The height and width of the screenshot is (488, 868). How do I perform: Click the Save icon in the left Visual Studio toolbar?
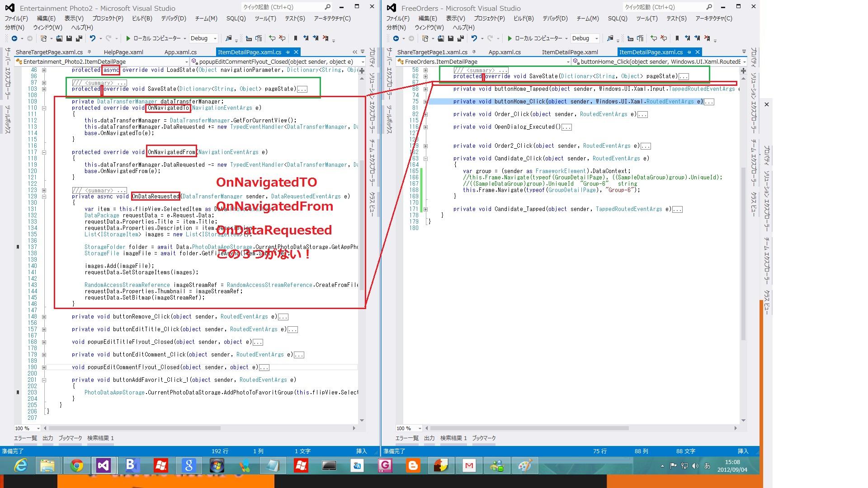click(x=69, y=38)
